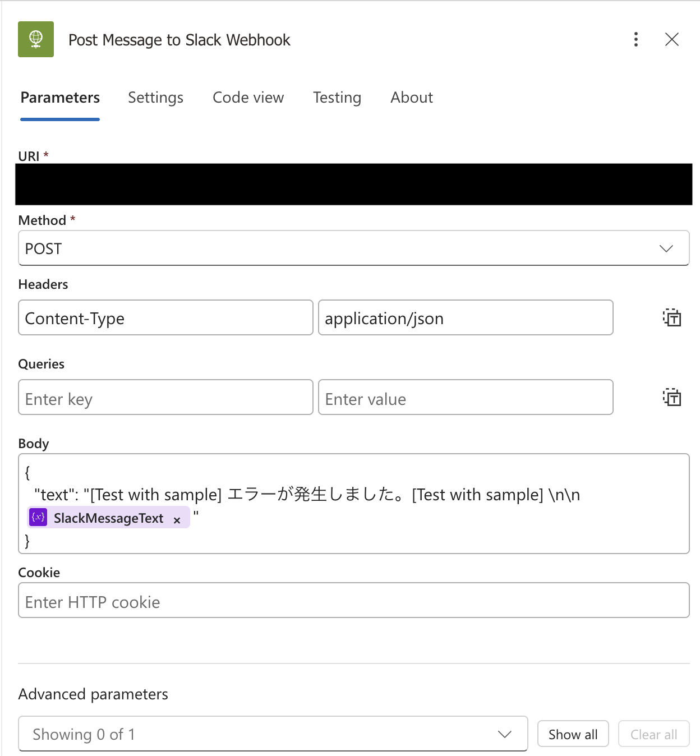Viewport: 700px width, 756px height.
Task: Click the Queries Enter key field
Action: tap(165, 397)
